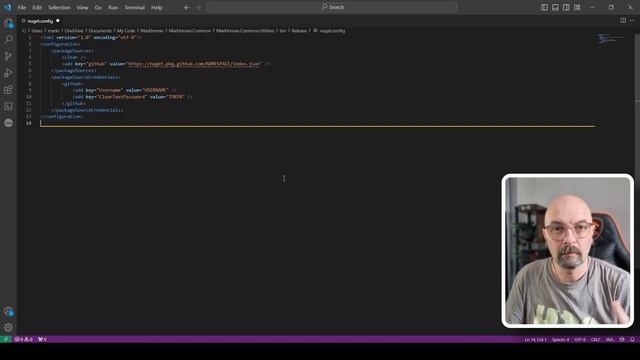Toggle the secondary side bar layout icon
Viewport: 640px width, 360px height.
click(566, 7)
